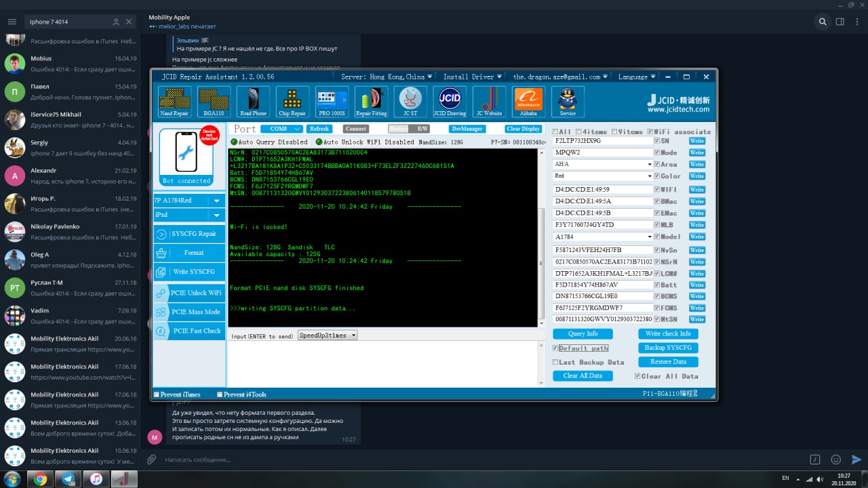The width and height of the screenshot is (868, 488).
Task: Toggle Clear All Data checkbox
Action: (637, 376)
